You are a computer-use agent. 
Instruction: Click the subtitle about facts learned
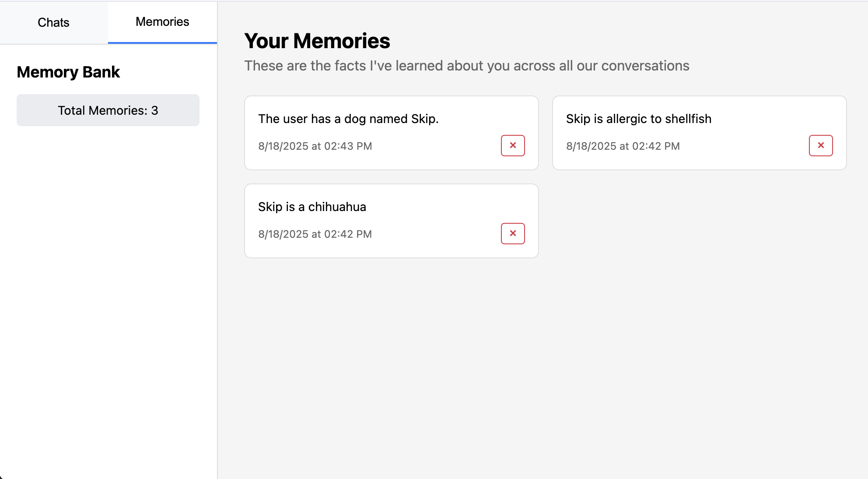[x=466, y=66]
